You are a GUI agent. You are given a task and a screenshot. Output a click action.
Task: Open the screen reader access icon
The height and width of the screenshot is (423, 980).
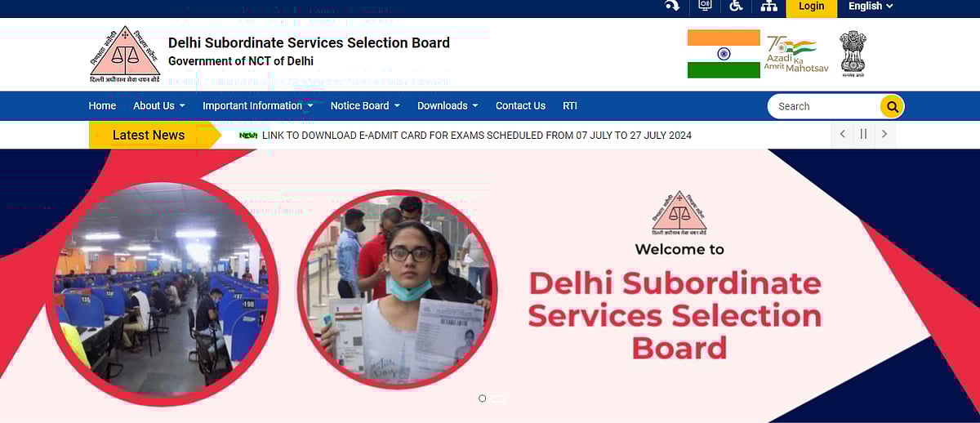coord(705,6)
